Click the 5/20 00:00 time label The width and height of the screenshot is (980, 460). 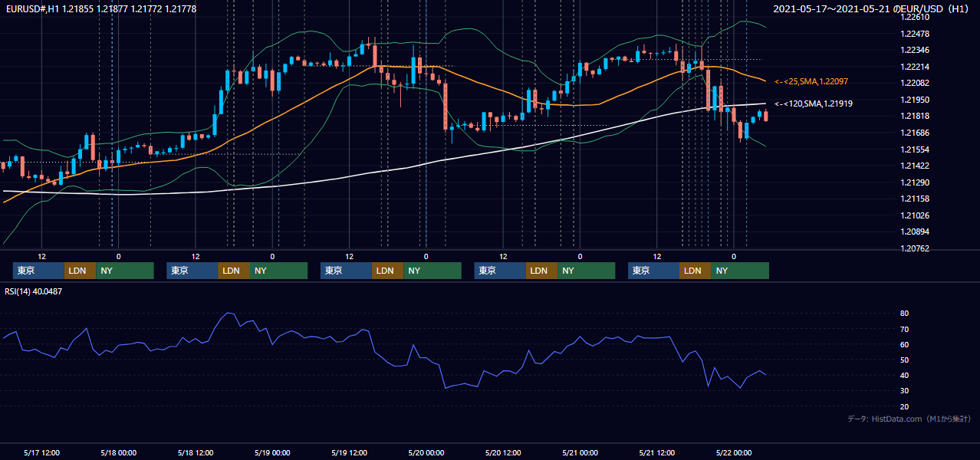click(x=426, y=452)
